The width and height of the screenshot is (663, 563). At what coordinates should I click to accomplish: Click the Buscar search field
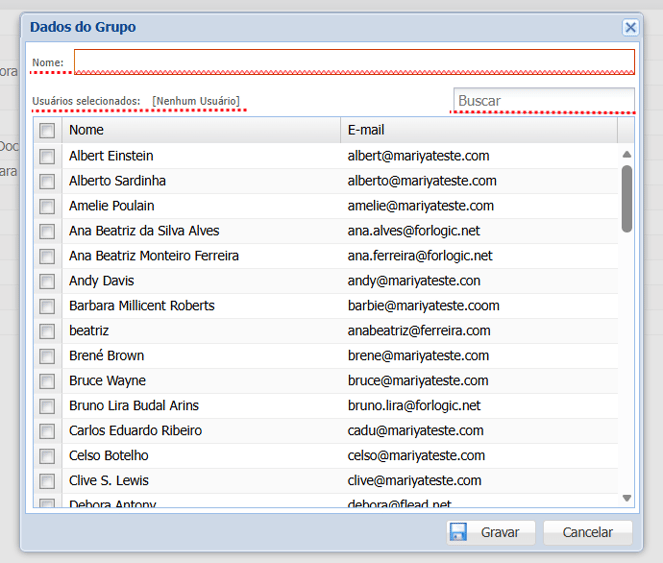pyautogui.click(x=543, y=101)
